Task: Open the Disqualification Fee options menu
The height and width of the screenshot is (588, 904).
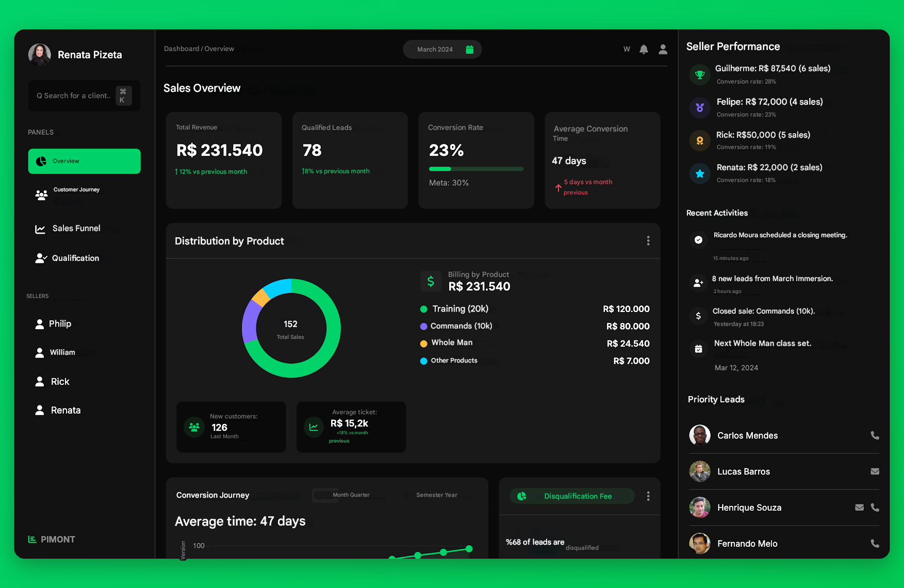Action: pyautogui.click(x=648, y=496)
